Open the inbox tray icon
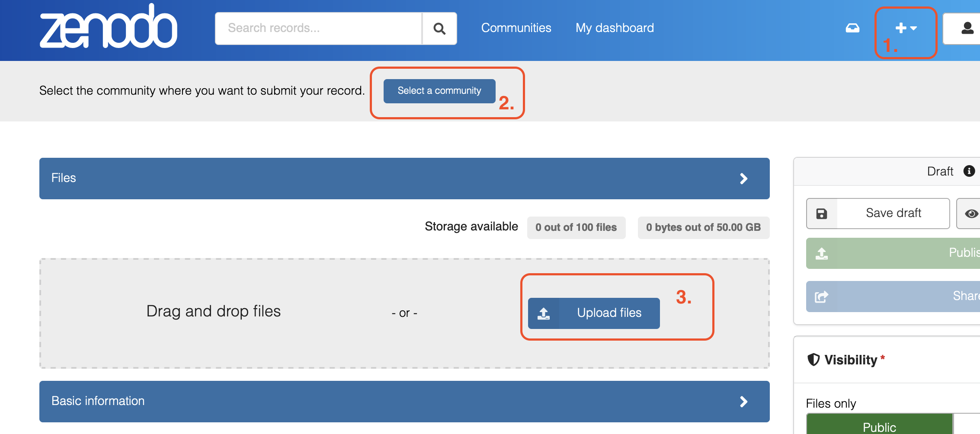The width and height of the screenshot is (980, 434). [x=852, y=28]
